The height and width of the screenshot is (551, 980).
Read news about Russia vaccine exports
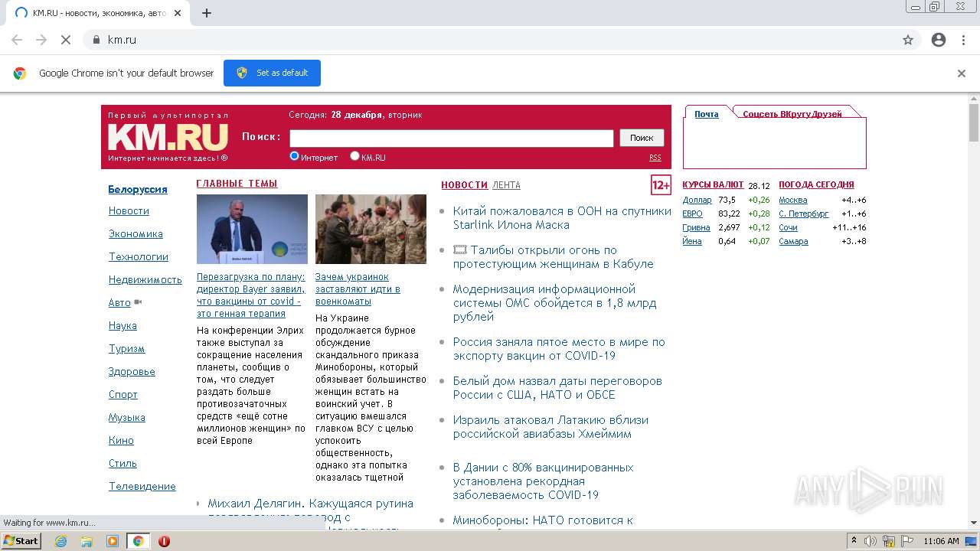point(559,348)
